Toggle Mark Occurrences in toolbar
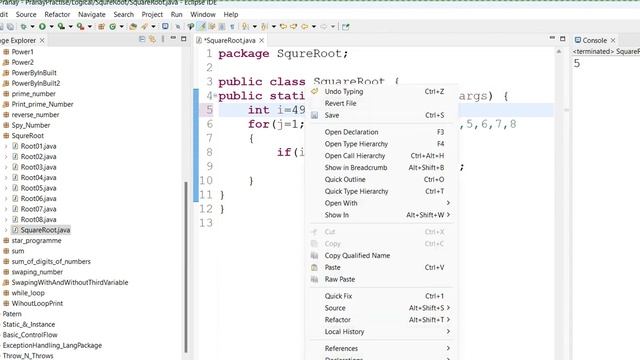Image resolution: width=640 pixels, height=360 pixels. point(202,27)
